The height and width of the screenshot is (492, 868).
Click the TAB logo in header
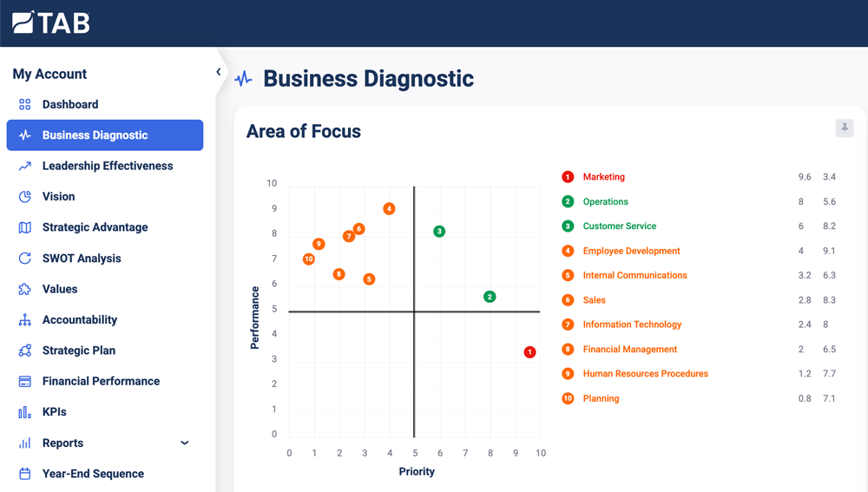coord(51,23)
